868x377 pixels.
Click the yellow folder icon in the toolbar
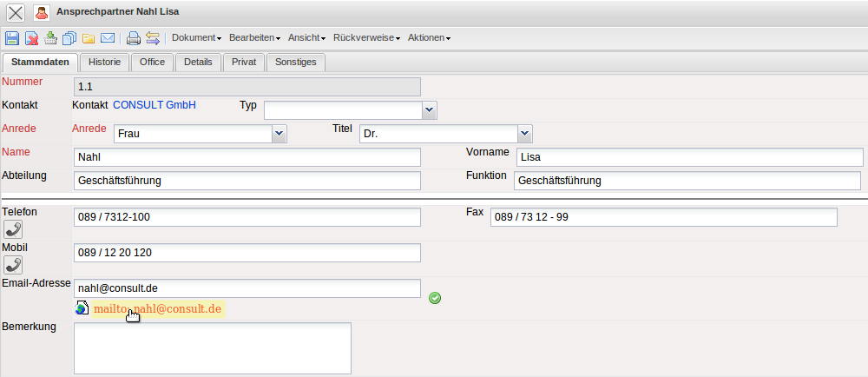tap(89, 38)
